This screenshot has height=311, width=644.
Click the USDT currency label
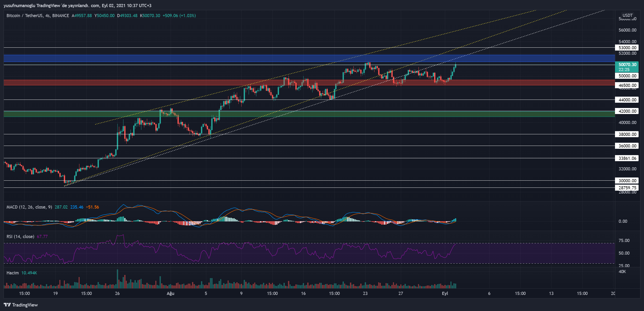[x=627, y=15]
